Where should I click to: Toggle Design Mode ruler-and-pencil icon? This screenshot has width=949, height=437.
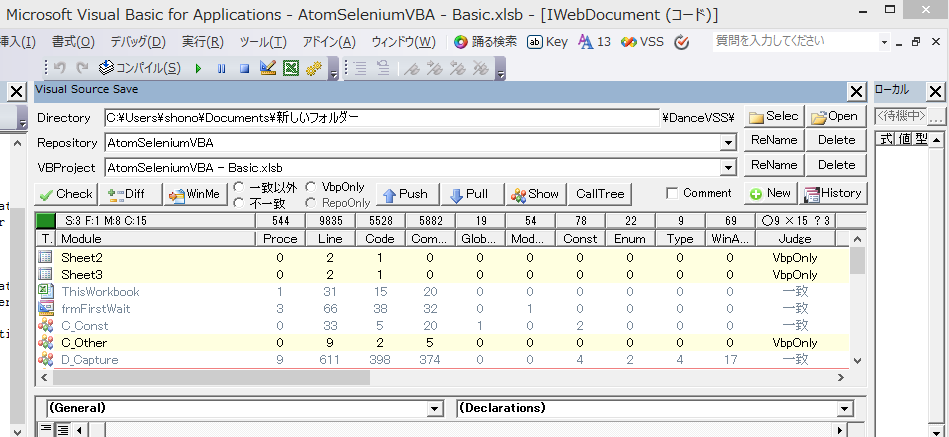tap(268, 68)
